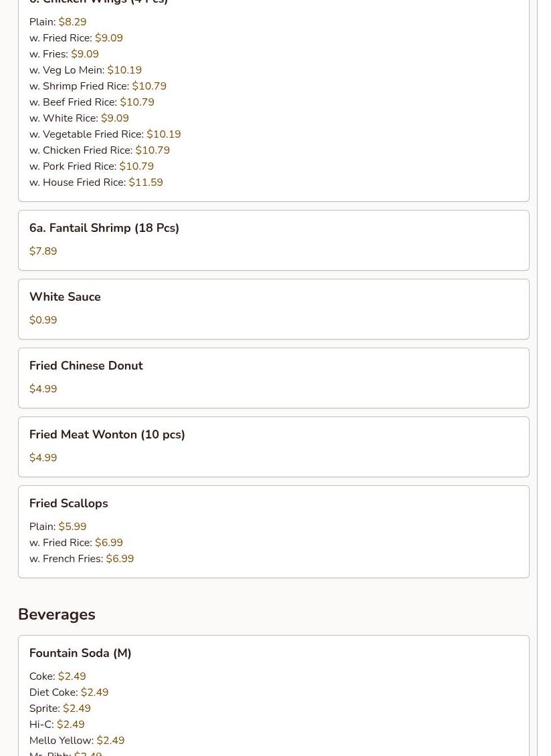Select Sprite fountain soda option

point(60,709)
